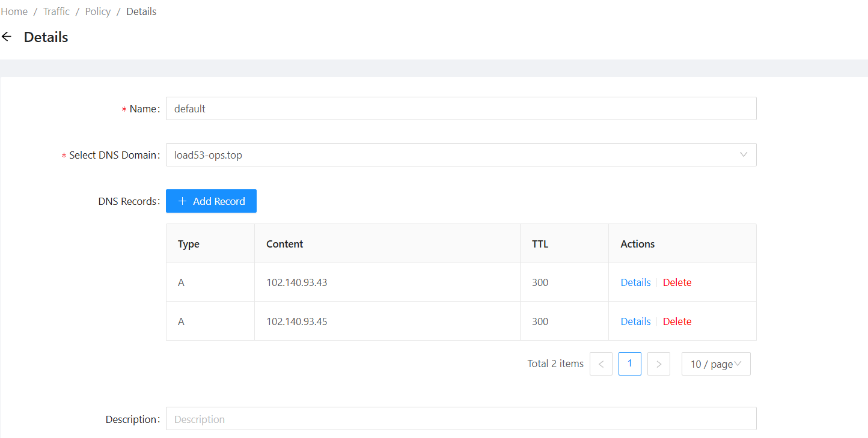This screenshot has width=868, height=438.
Task: Expand the 10 / page size selector
Action: pos(715,364)
